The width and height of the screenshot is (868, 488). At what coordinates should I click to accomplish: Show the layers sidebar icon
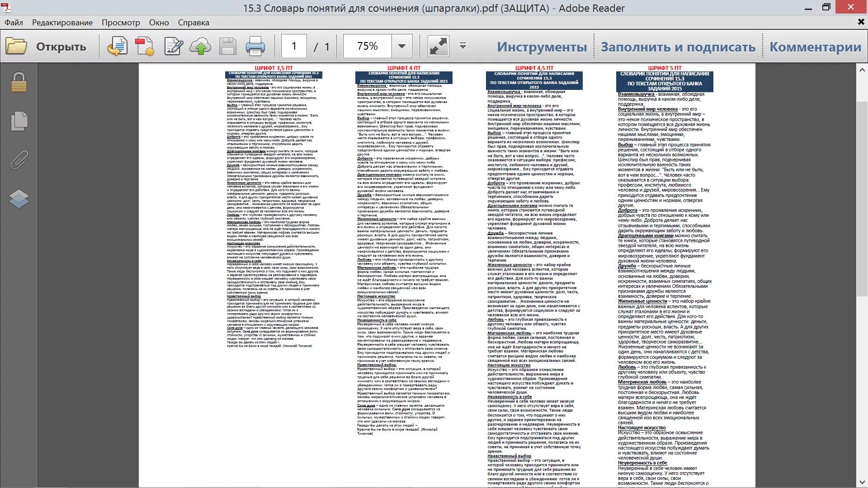click(19, 199)
